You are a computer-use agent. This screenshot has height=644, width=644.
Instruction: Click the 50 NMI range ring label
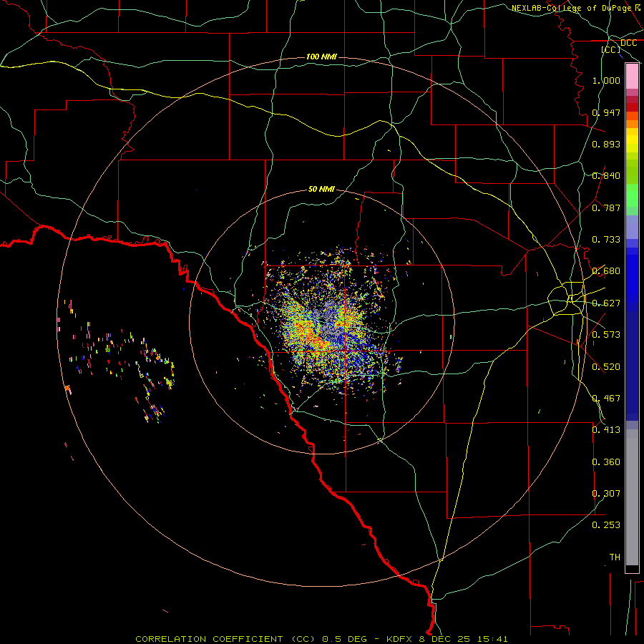coord(321,189)
